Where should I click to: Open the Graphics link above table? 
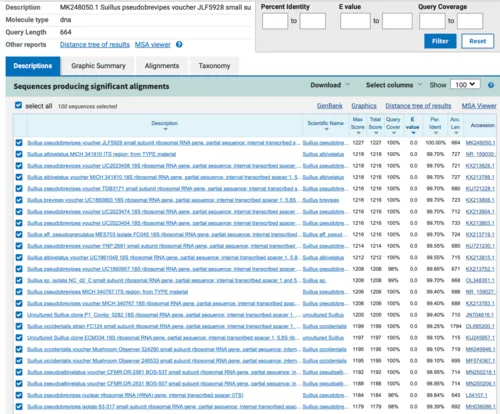(364, 106)
